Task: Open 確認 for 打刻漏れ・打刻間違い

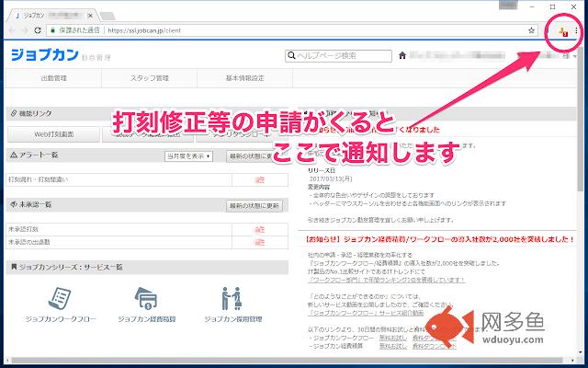Action: 260,180
